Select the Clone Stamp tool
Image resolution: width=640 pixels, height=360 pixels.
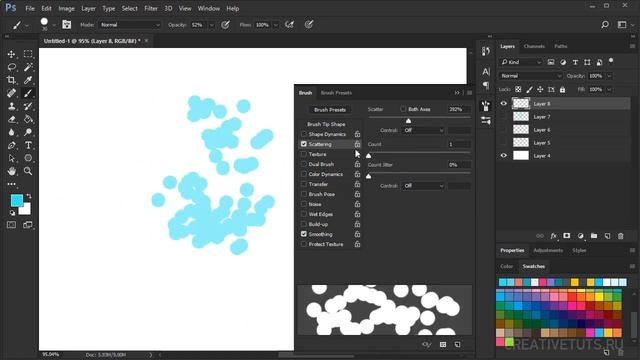11,106
